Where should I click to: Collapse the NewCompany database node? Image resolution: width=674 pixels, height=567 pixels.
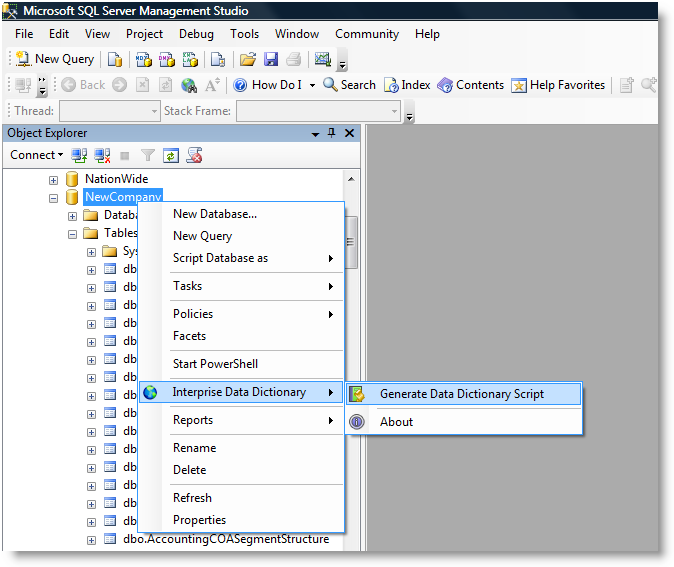(x=54, y=197)
